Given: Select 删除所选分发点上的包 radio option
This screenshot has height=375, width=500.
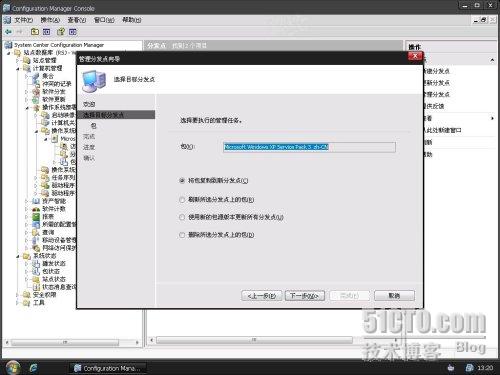Looking at the screenshot, I should (182, 235).
